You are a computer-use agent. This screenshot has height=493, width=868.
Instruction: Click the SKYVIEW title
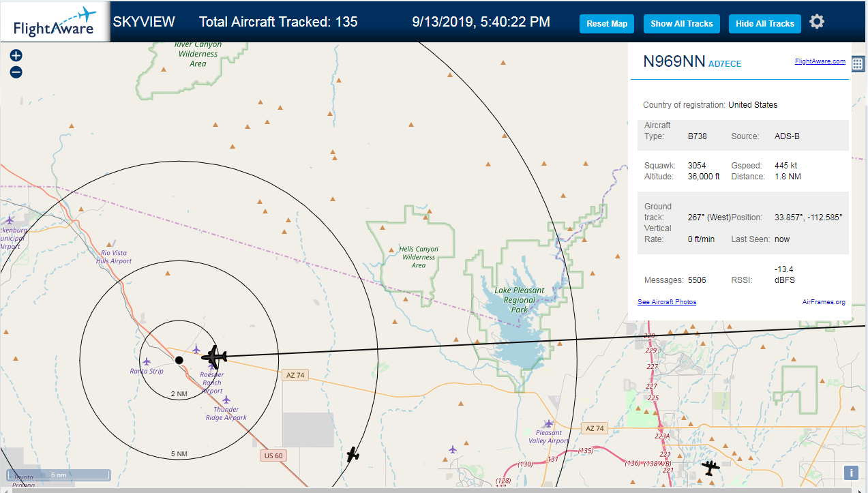(x=144, y=22)
